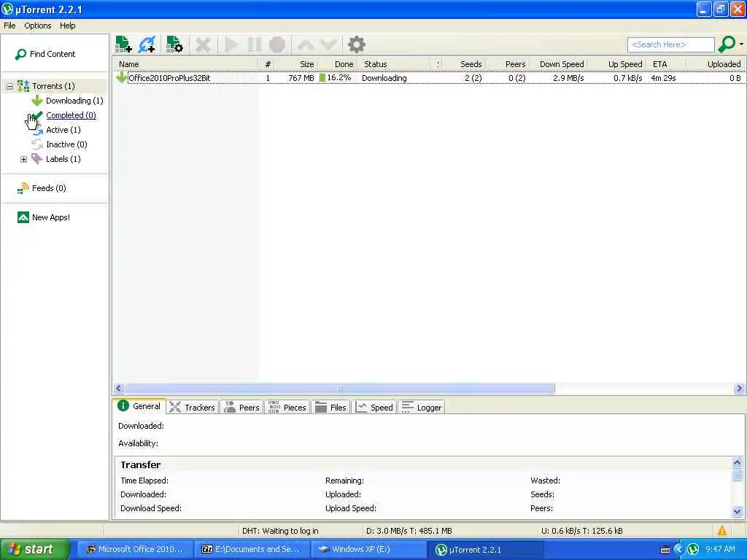Switch to the General tab
The width and height of the screenshot is (747, 560).
(139, 407)
